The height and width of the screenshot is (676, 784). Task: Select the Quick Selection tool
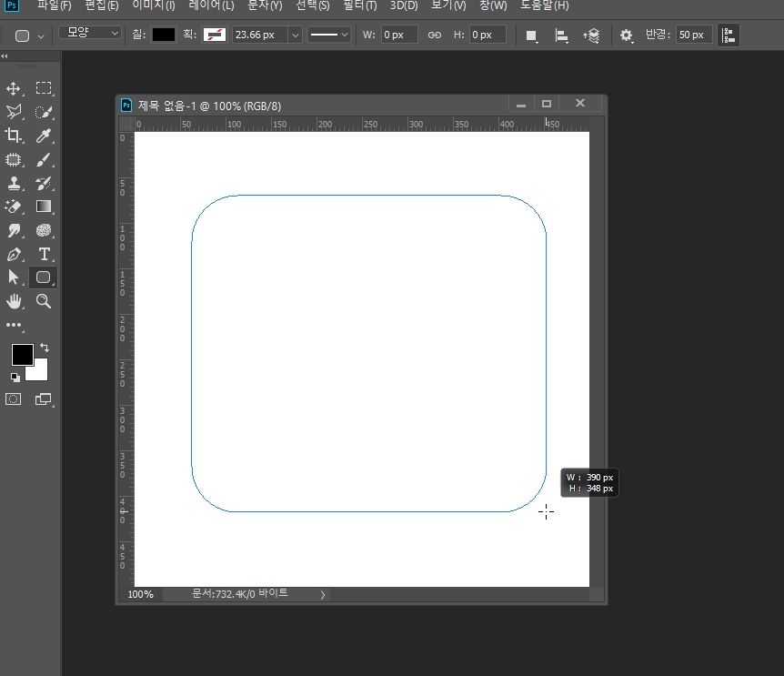pyautogui.click(x=44, y=112)
